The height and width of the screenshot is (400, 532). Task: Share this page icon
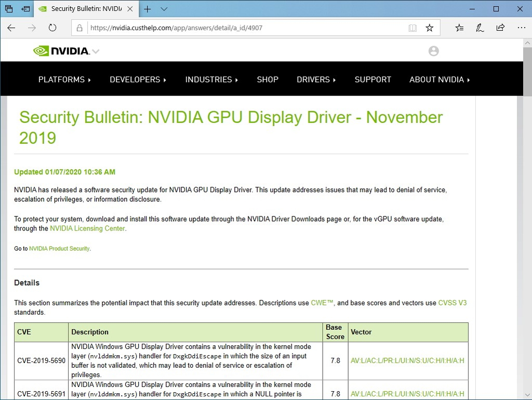[x=500, y=28]
